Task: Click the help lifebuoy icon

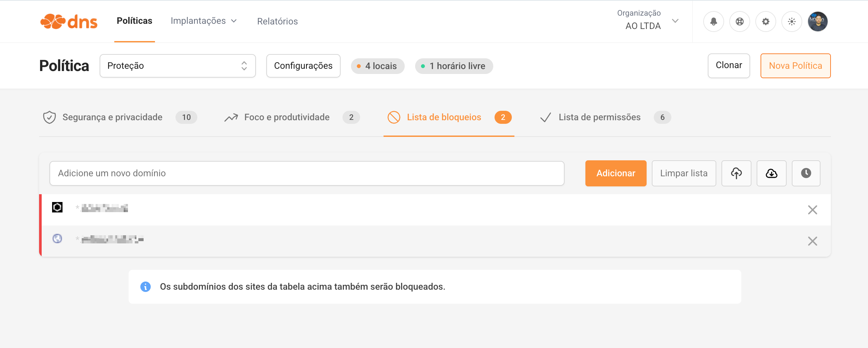Action: point(739,22)
